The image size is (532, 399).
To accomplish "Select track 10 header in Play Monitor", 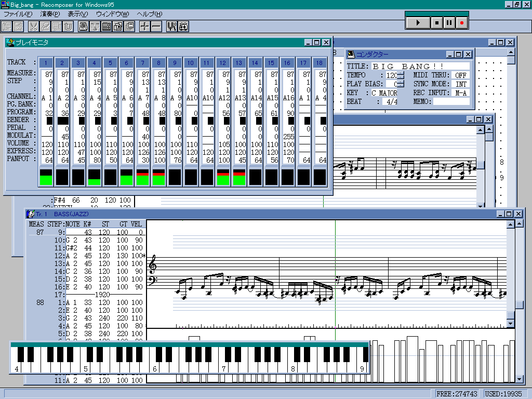I will [191, 63].
